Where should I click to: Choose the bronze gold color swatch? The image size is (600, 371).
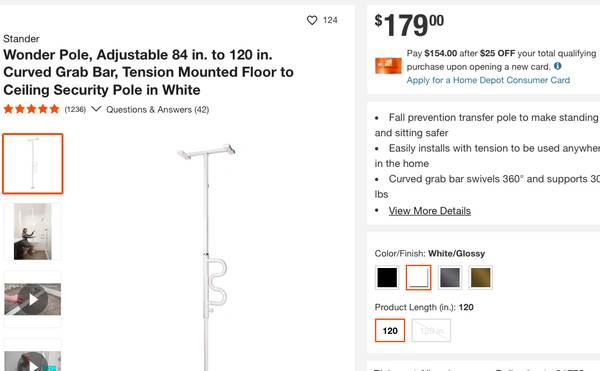coord(481,277)
